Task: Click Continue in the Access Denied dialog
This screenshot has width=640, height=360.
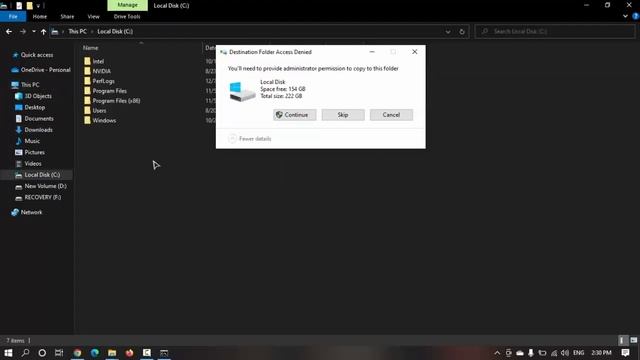Action: pyautogui.click(x=294, y=115)
